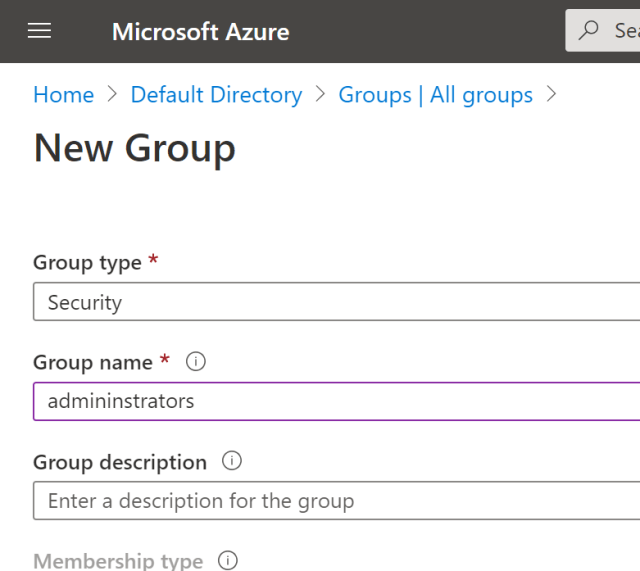Return to Groups | All groups page
Screen dimensions: 640x571
click(435, 95)
